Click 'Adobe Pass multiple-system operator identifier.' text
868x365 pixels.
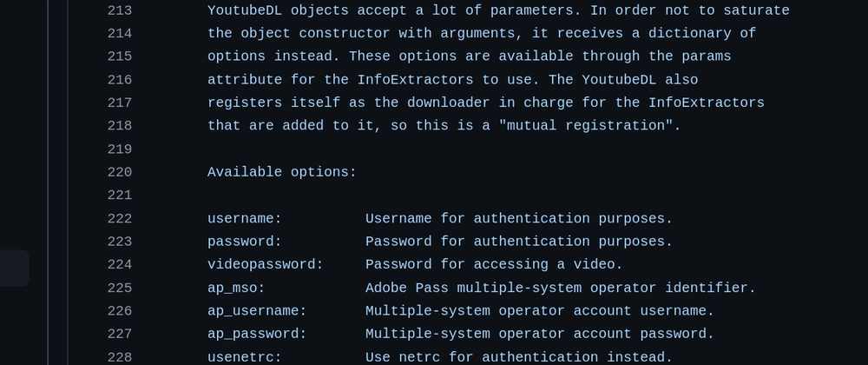pyautogui.click(x=561, y=288)
